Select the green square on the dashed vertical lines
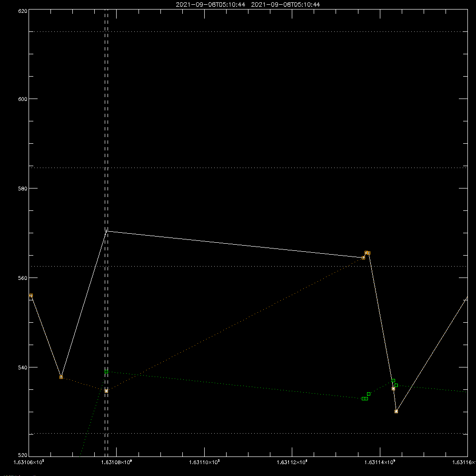 click(106, 372)
